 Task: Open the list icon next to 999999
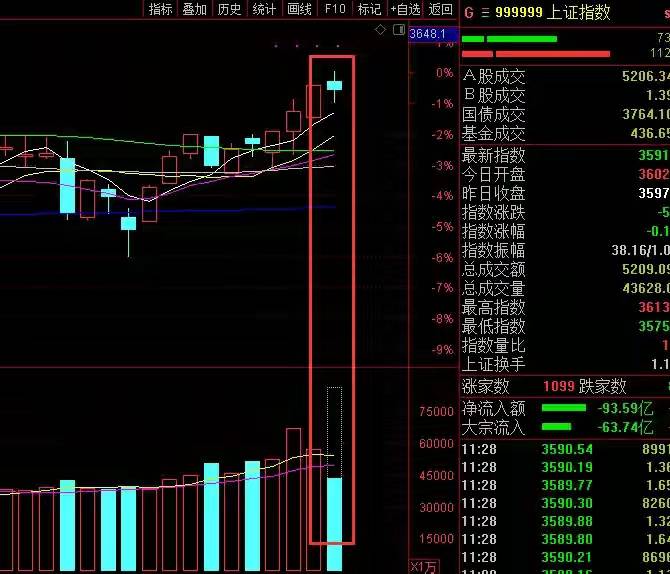(485, 12)
